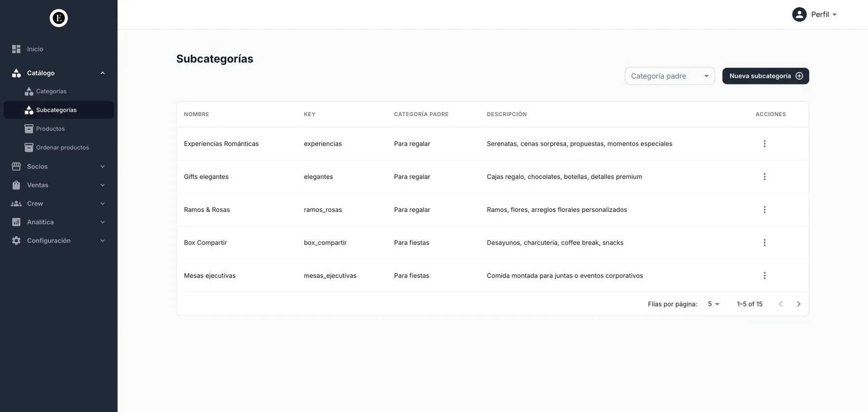This screenshot has height=412, width=868.
Task: Click the 'ramos_rosas' key cell
Action: click(323, 210)
